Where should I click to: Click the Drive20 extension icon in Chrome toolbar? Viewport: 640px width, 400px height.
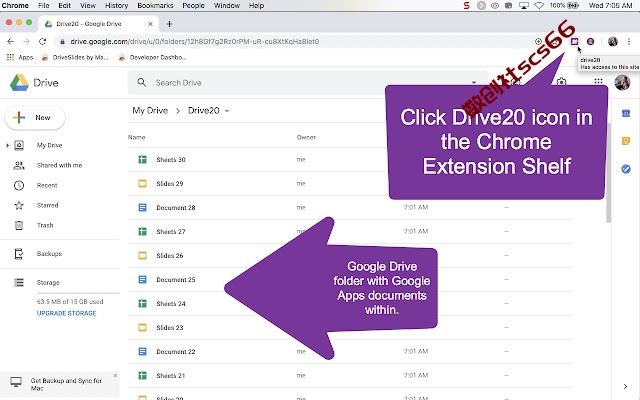[574, 41]
